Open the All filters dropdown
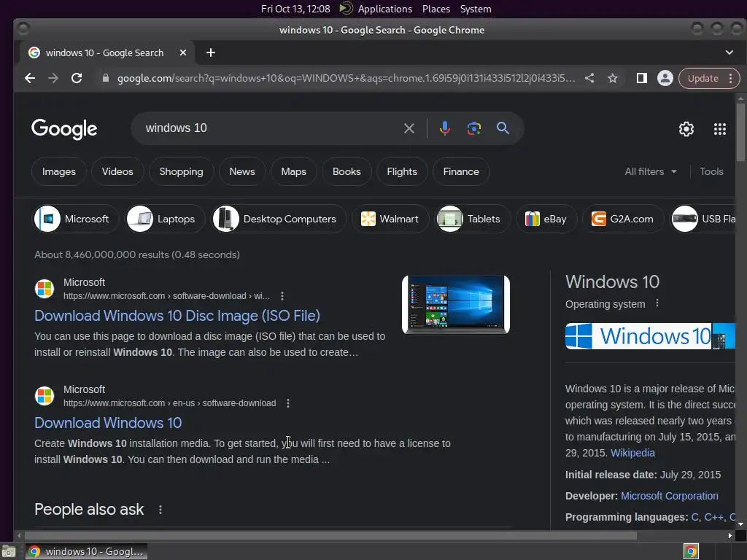The width and height of the screenshot is (747, 560). (x=650, y=171)
